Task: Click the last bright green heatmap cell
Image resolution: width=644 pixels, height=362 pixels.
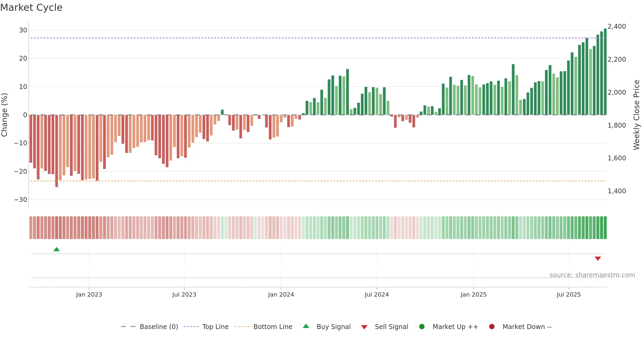Action: point(605,228)
